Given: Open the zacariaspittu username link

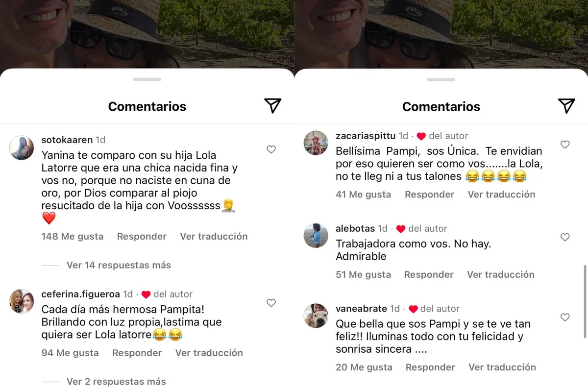Looking at the screenshot, I should (x=365, y=136).
